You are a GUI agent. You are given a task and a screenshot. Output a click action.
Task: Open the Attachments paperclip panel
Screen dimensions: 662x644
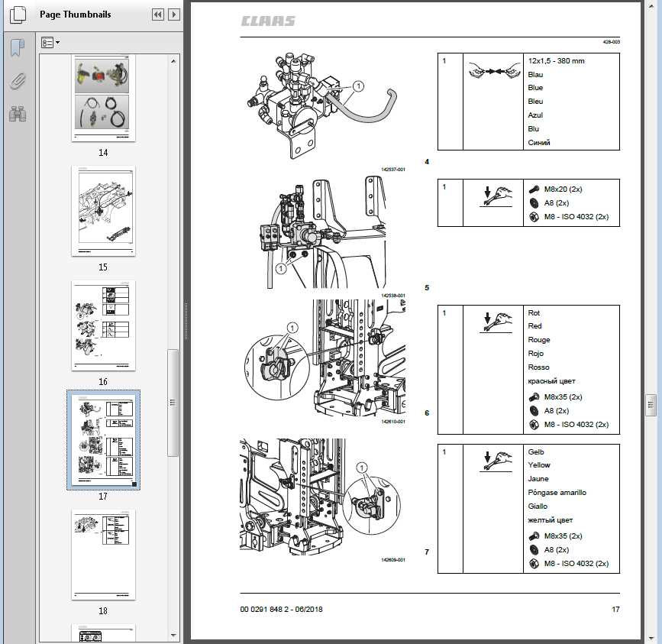point(17,81)
